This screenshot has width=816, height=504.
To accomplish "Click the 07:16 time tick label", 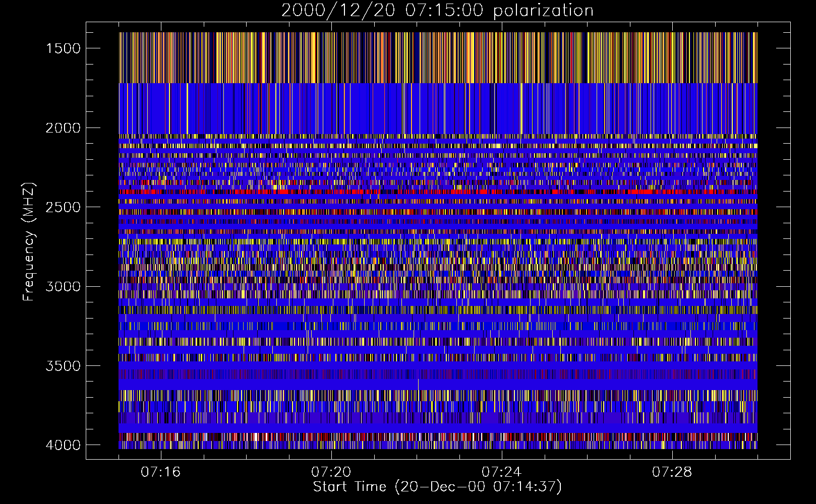I will pyautogui.click(x=161, y=472).
